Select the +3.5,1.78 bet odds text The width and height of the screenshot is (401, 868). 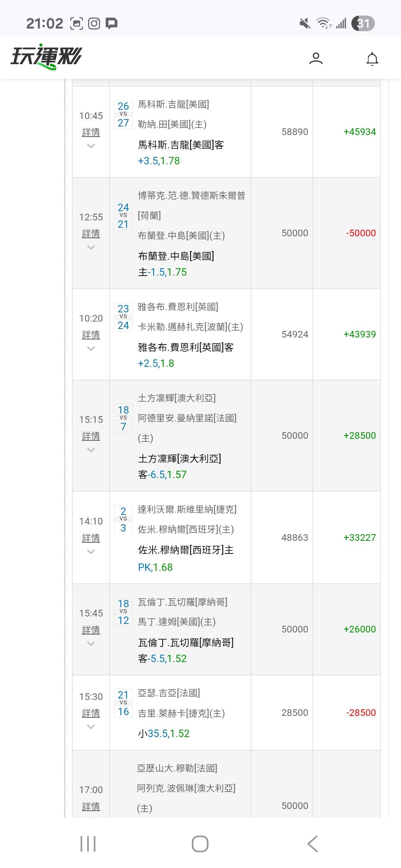coord(159,161)
